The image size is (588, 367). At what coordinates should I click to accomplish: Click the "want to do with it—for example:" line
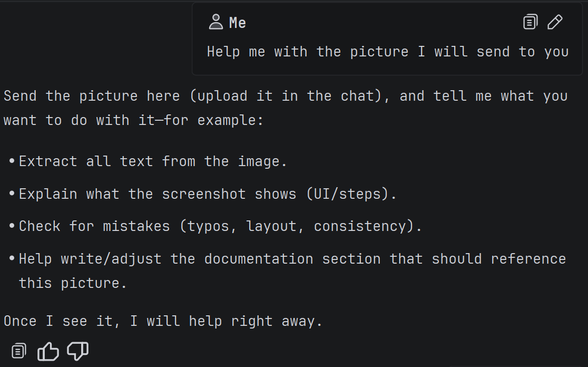(133, 120)
